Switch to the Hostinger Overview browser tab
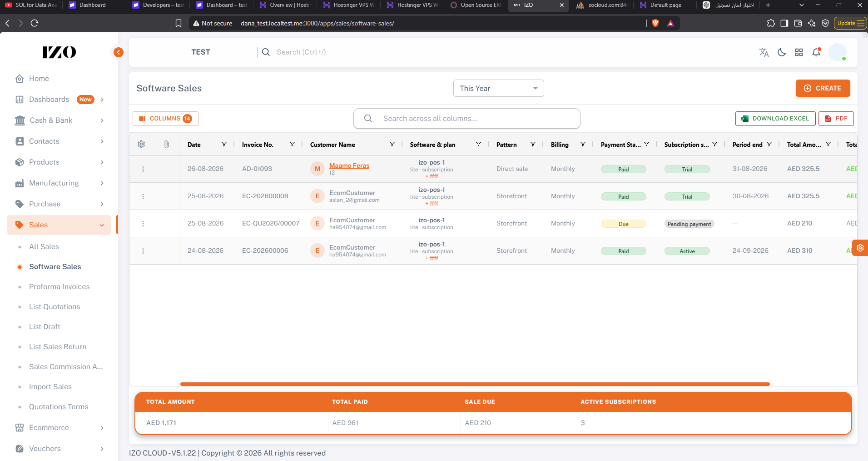868x461 pixels. click(286, 5)
